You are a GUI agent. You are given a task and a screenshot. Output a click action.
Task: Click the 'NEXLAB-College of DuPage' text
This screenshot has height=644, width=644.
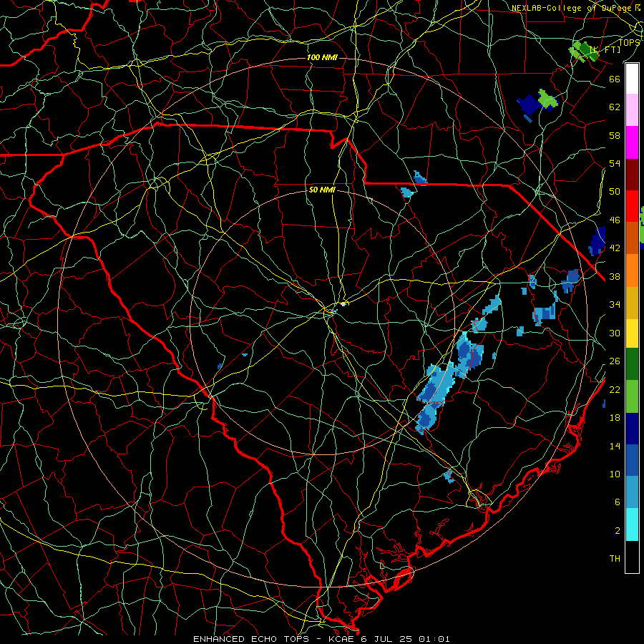point(572,8)
